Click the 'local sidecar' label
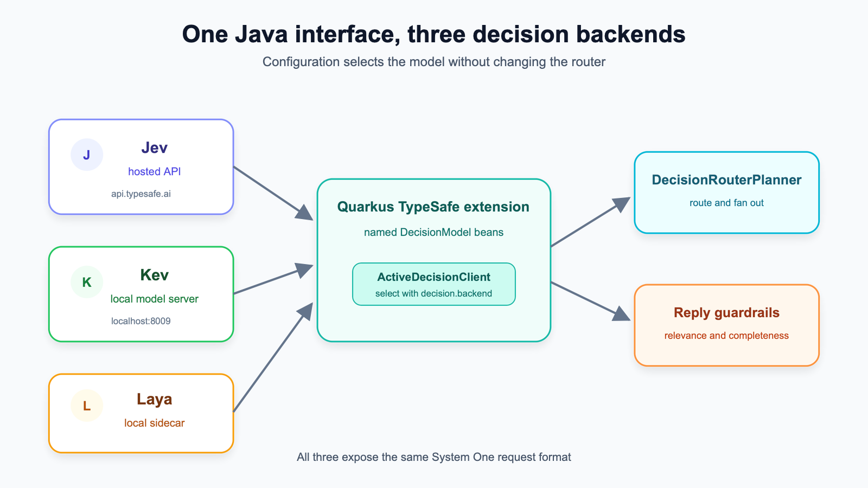The width and height of the screenshot is (868, 488). 154,423
